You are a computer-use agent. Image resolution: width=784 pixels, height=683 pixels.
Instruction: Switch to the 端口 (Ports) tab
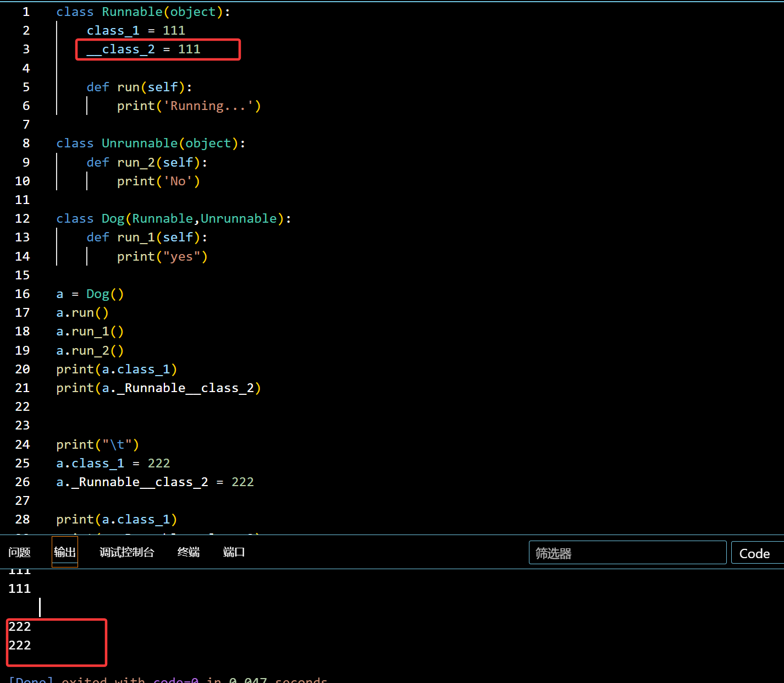[233, 552]
